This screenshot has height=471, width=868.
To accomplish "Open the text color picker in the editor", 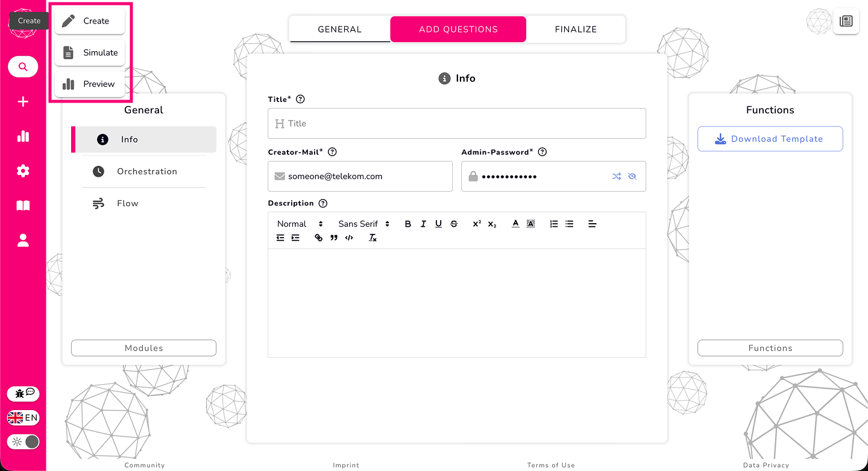I will pos(515,224).
